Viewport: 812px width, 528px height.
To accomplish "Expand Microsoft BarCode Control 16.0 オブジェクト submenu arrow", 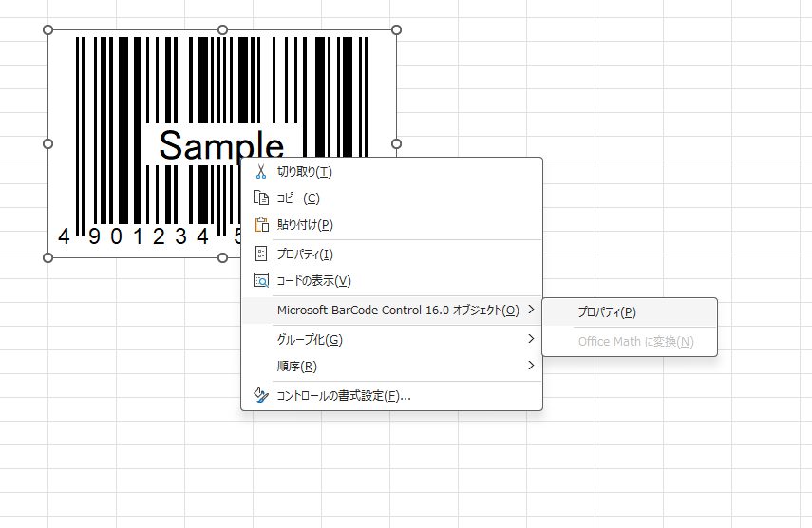I will (x=531, y=310).
